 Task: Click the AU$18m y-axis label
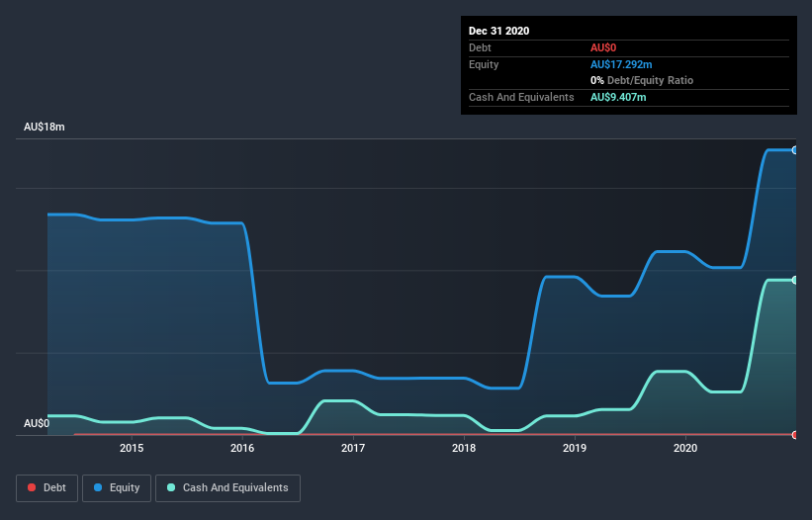(x=45, y=127)
